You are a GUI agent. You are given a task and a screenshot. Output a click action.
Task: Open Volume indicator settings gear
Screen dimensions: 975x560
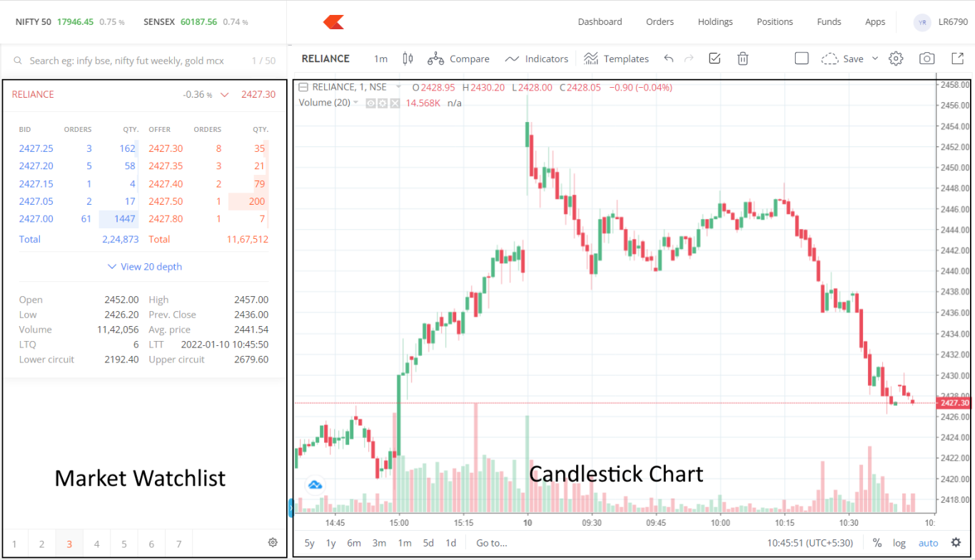pos(383,103)
